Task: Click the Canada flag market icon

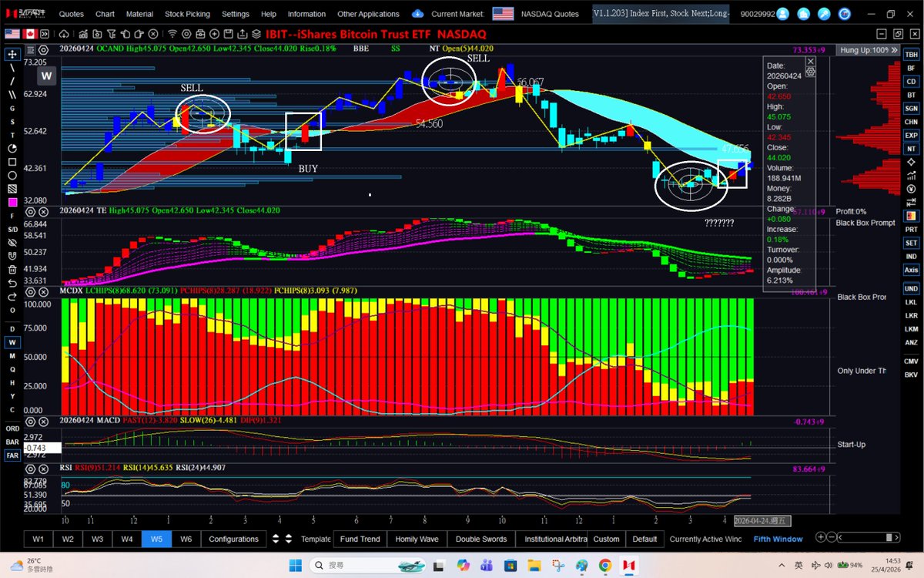Action: click(30, 34)
